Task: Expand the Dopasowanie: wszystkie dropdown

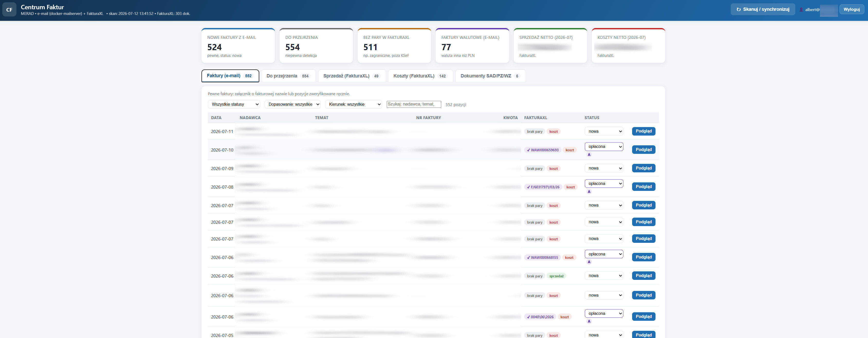Action: pyautogui.click(x=292, y=105)
